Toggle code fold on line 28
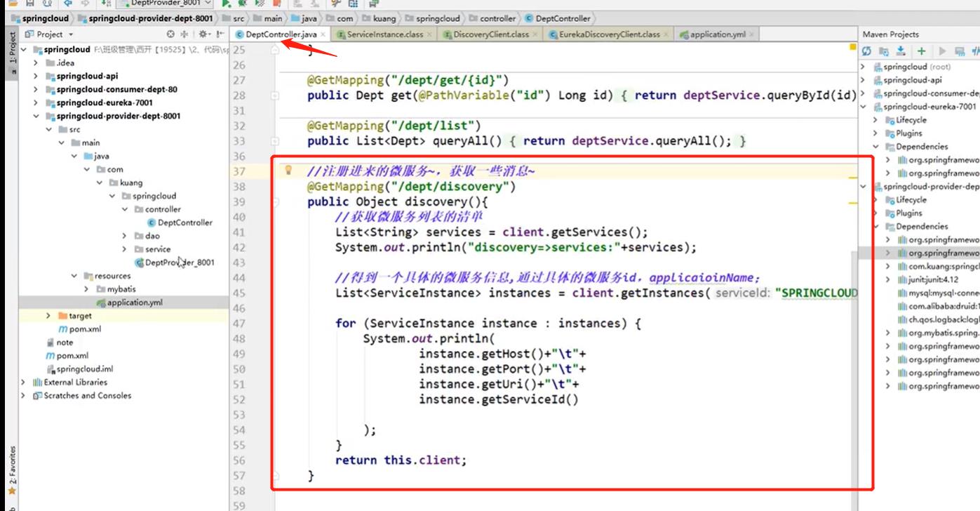980x511 pixels. (x=275, y=95)
